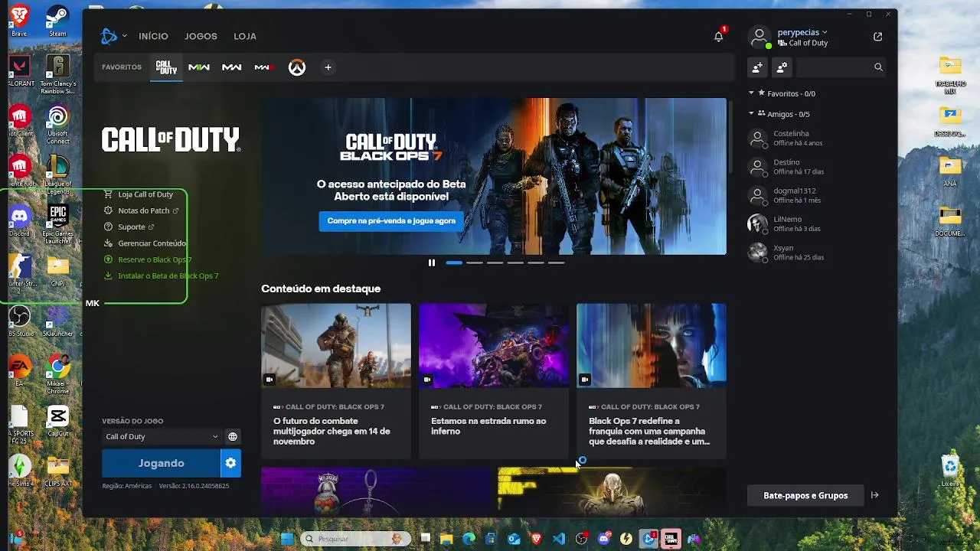Pop out the social panel window
Image resolution: width=980 pixels, height=551 pixels.
[877, 36]
